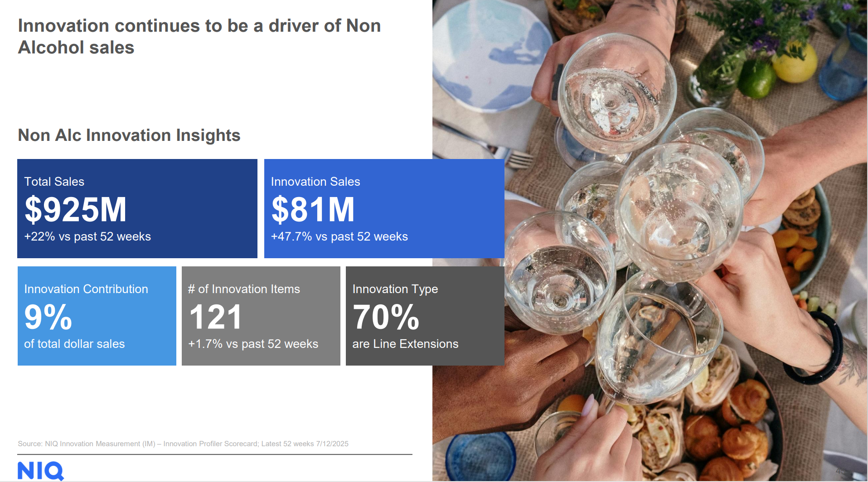Click the horizontal divider line above the logo

pos(215,454)
